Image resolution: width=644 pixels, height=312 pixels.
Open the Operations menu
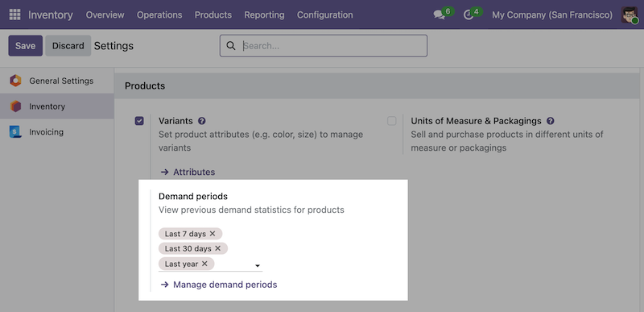(159, 15)
